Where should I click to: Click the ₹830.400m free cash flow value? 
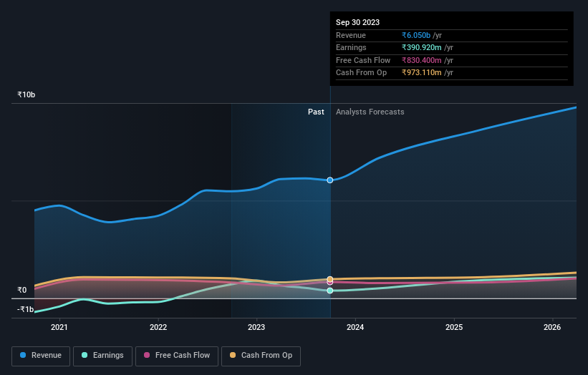tap(422, 60)
